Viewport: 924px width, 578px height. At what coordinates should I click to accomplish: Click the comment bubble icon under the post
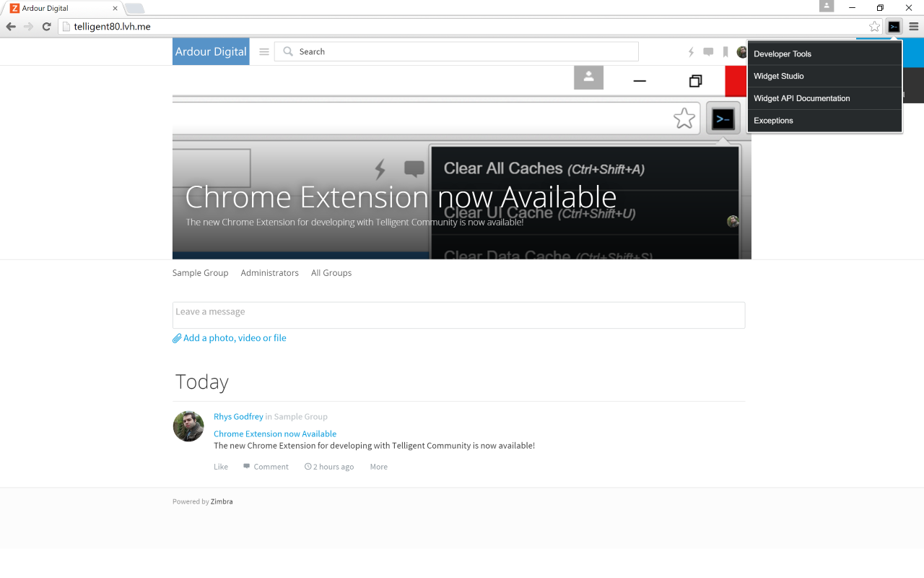click(245, 466)
